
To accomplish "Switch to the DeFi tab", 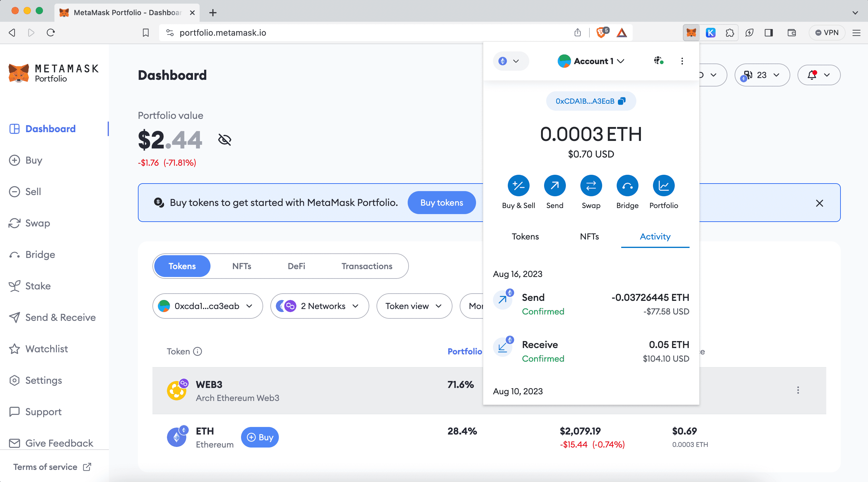I will [x=296, y=266].
